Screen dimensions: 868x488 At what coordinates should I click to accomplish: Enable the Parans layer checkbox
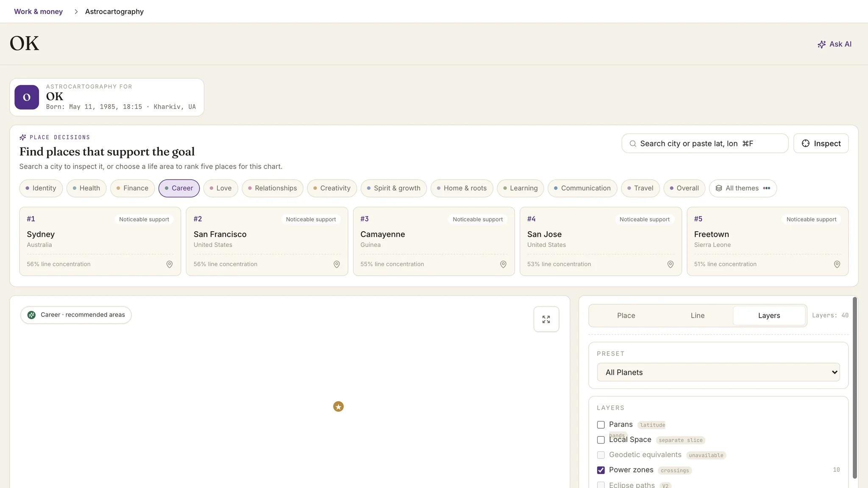coord(601,425)
